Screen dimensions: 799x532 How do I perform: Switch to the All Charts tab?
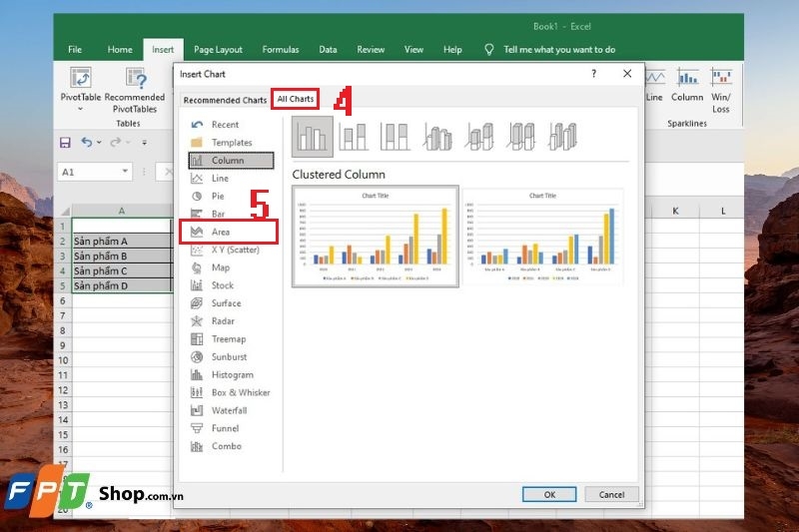296,99
